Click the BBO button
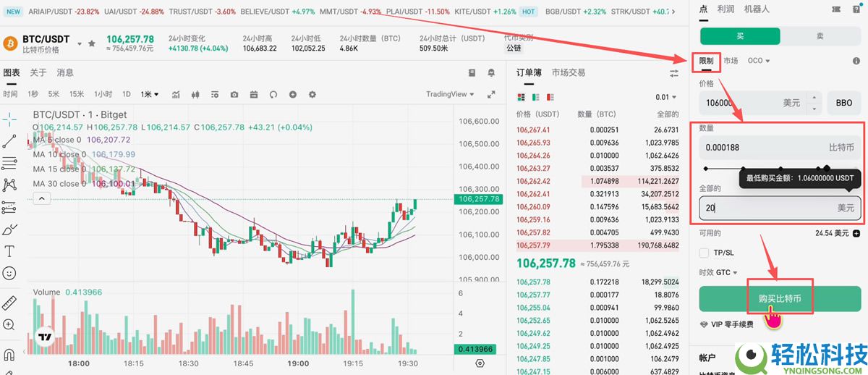The image size is (868, 375). pyautogui.click(x=843, y=103)
